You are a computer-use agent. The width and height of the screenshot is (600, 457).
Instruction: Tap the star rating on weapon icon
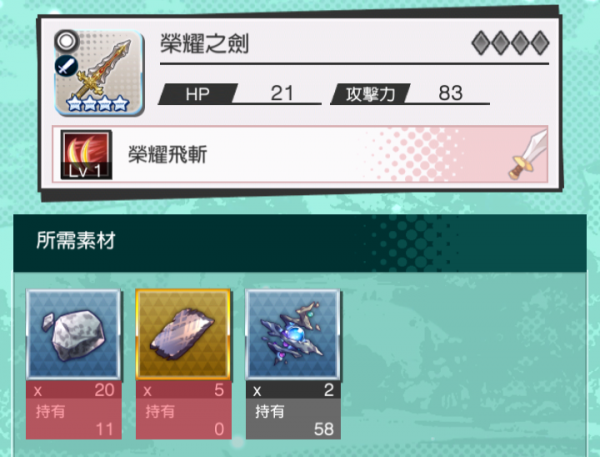pyautogui.click(x=97, y=103)
